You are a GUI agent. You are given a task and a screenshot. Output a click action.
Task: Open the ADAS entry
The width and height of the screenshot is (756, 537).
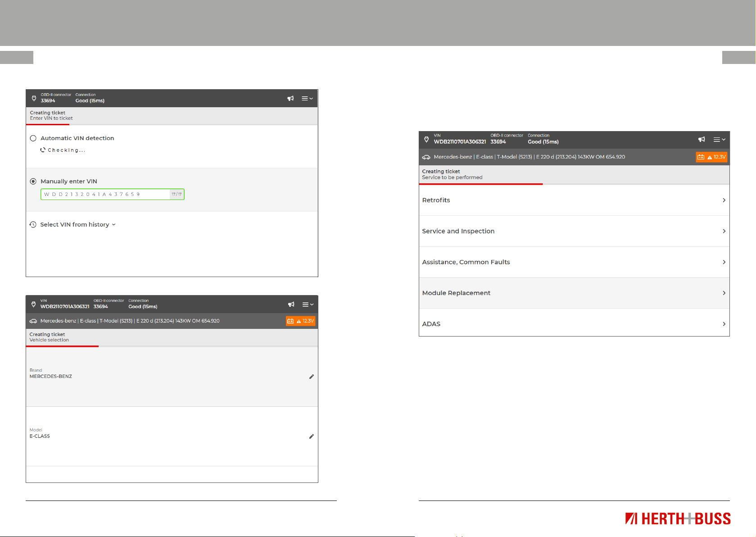pyautogui.click(x=574, y=323)
